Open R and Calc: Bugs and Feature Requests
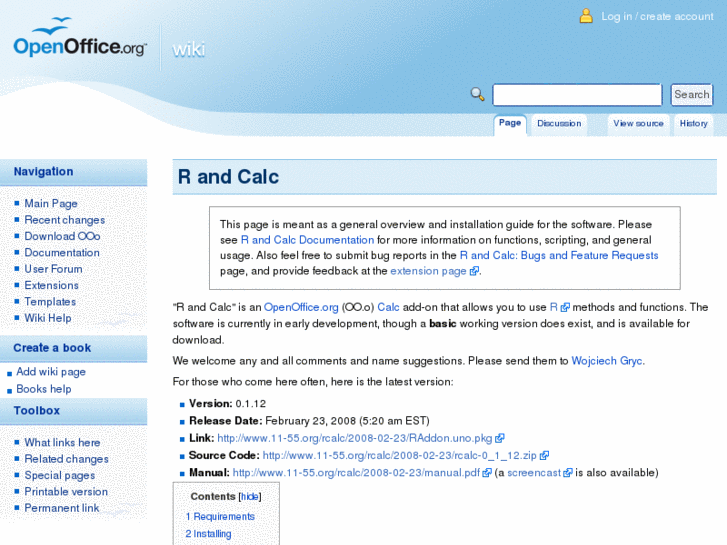This screenshot has width=727, height=545. 559,255
